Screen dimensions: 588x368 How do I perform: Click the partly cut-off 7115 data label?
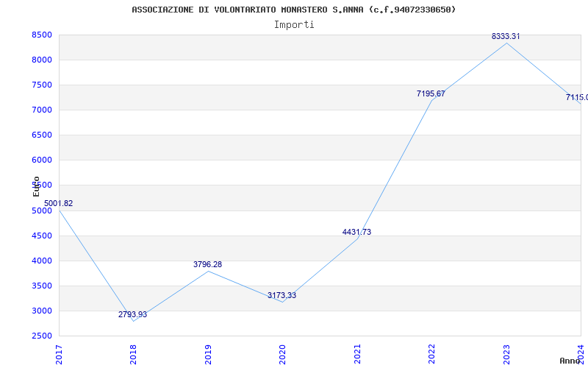(x=577, y=98)
